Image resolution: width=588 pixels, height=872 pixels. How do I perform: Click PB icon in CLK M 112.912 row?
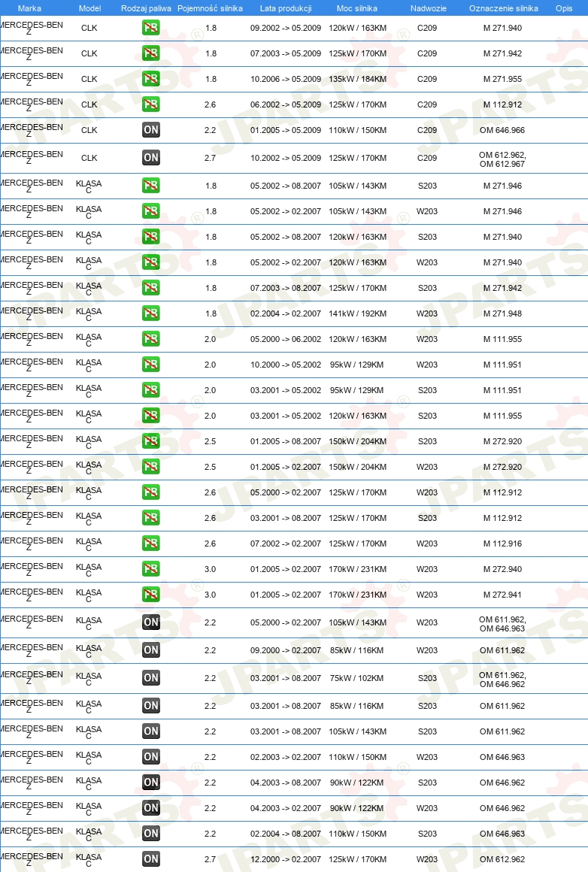[x=150, y=104]
